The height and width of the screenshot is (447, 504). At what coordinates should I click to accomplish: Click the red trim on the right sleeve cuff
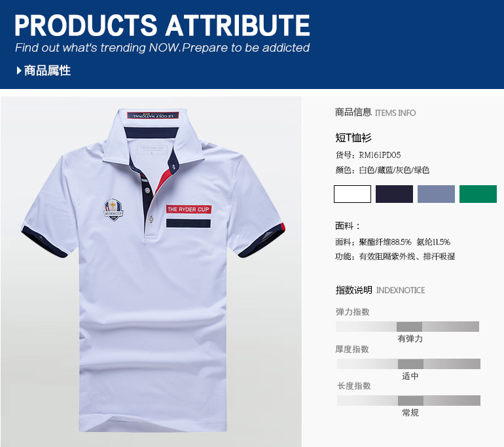point(283,227)
